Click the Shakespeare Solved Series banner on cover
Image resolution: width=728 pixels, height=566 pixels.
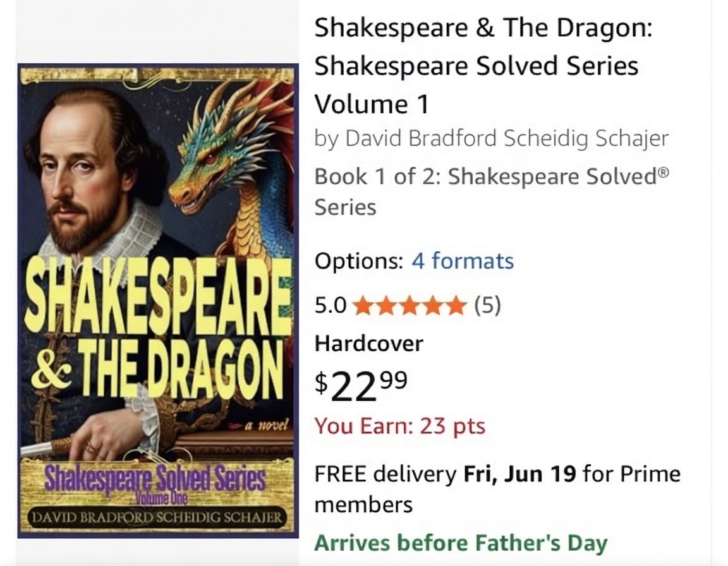click(155, 479)
